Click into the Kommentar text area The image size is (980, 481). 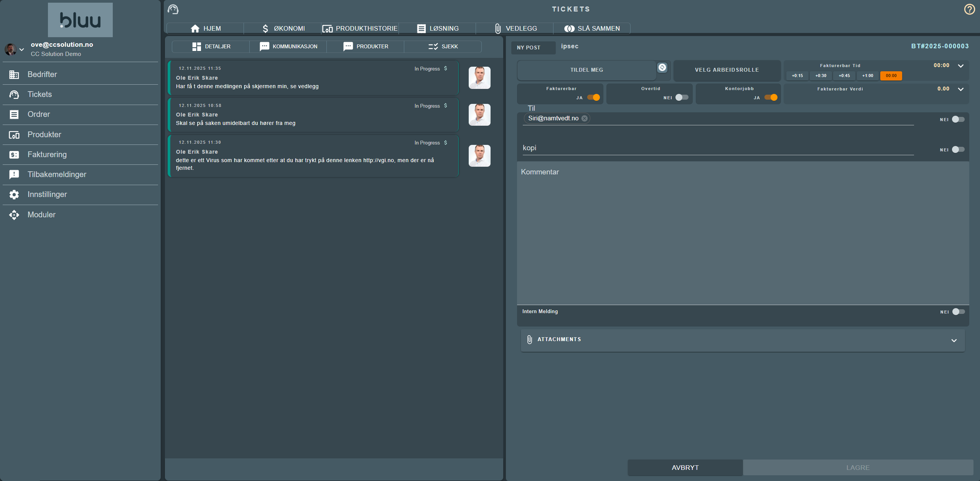[743, 233]
